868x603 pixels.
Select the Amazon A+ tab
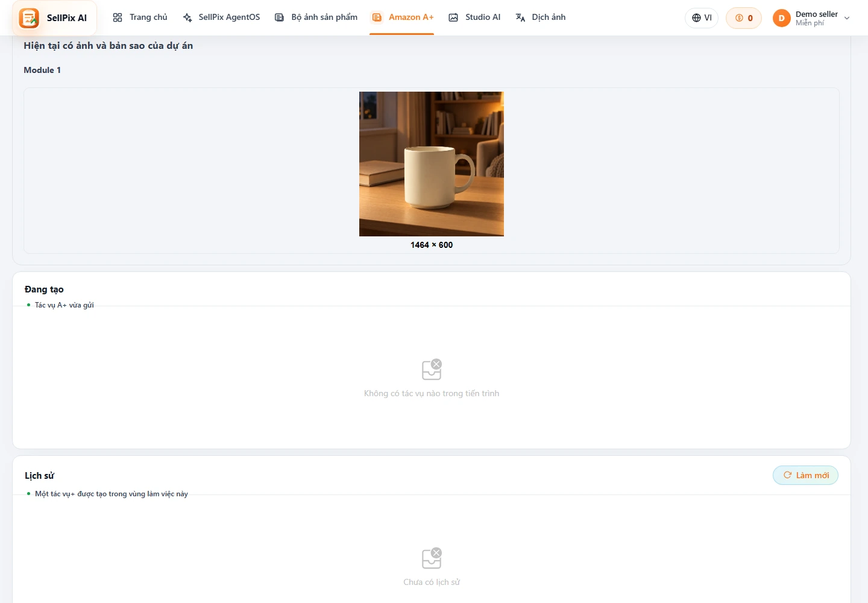click(x=402, y=17)
